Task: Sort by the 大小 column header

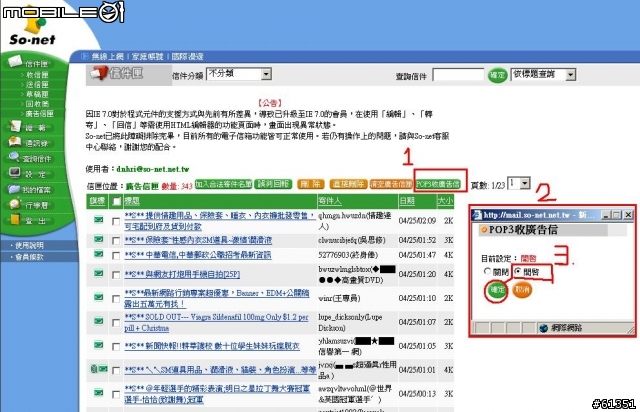Action: click(445, 201)
